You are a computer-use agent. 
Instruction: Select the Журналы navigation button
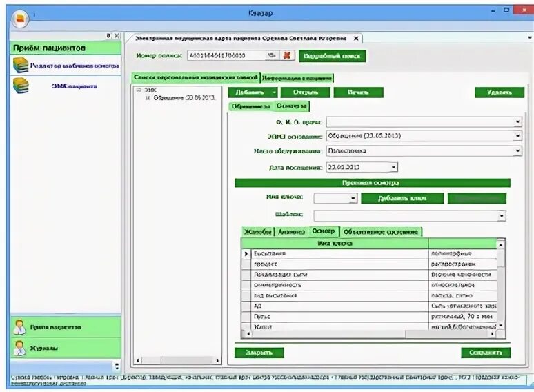(66, 348)
